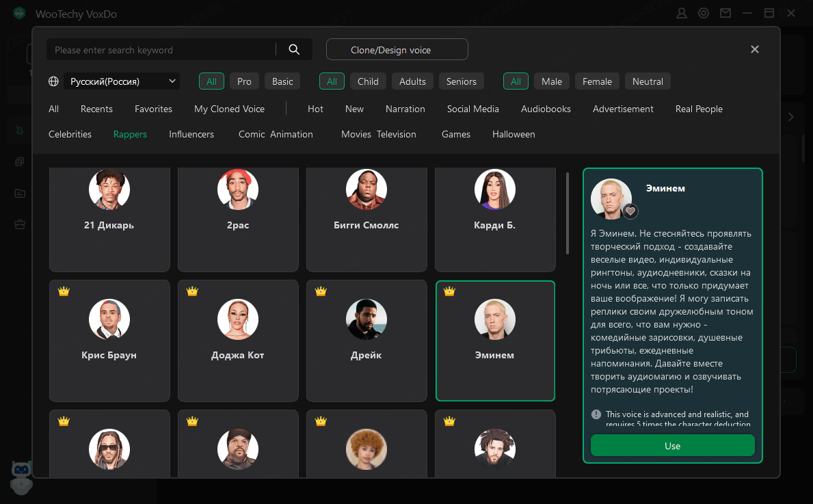Click the crown badge on Доджа Кот card
813x504 pixels.
tap(192, 291)
